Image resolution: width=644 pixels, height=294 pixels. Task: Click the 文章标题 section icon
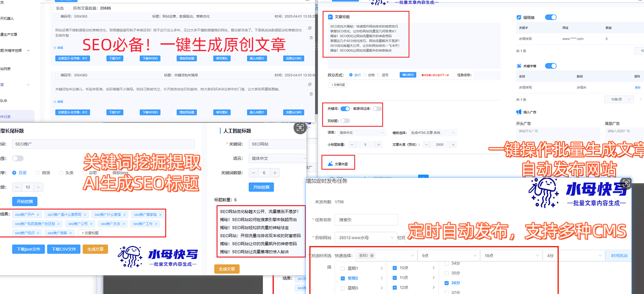tap(331, 17)
